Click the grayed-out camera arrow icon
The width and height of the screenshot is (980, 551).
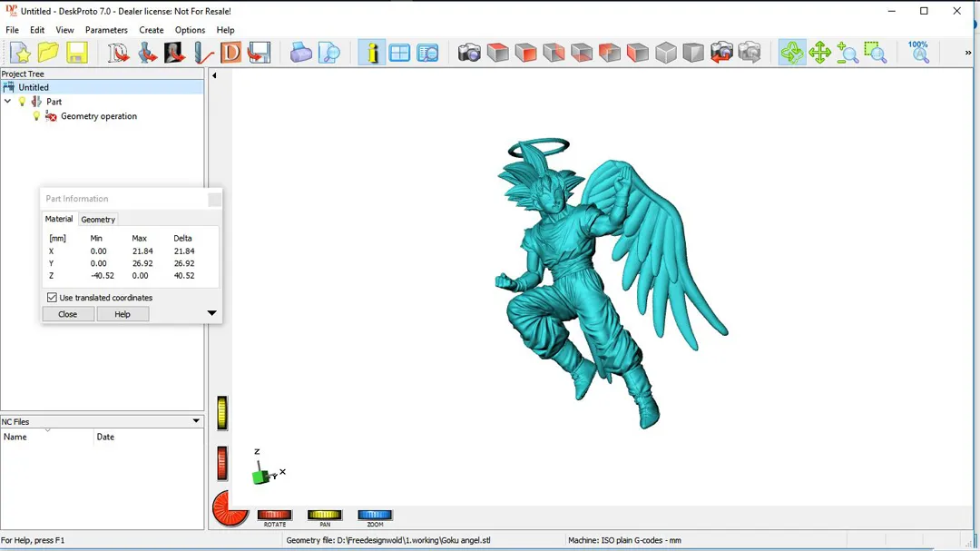point(750,53)
